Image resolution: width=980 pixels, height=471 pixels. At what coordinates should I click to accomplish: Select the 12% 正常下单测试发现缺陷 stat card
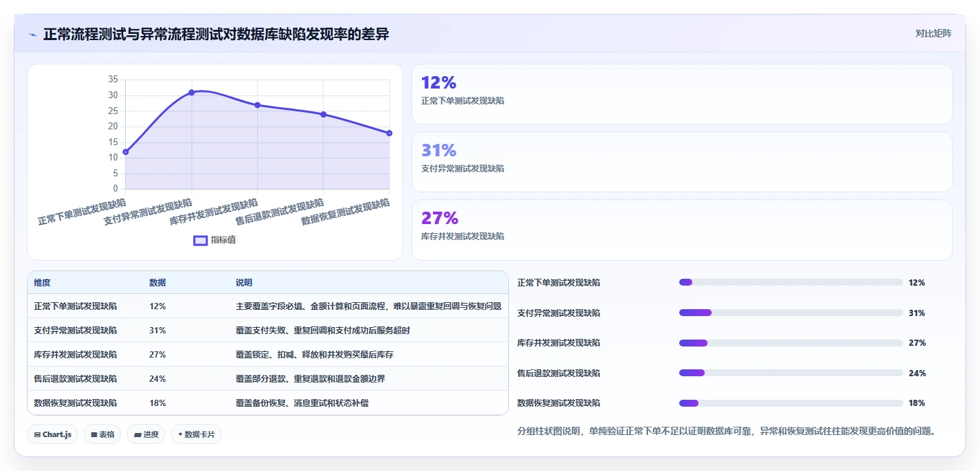click(682, 94)
